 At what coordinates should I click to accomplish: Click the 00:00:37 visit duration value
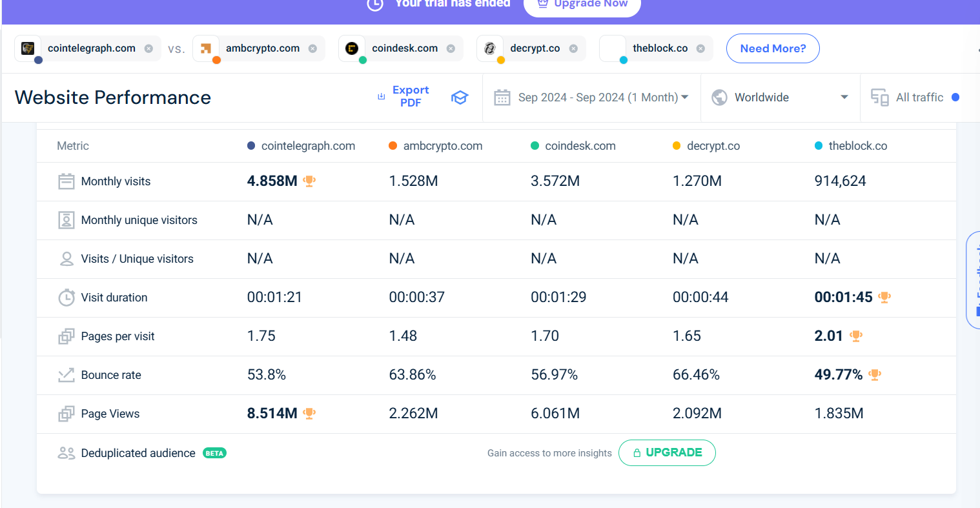(417, 298)
